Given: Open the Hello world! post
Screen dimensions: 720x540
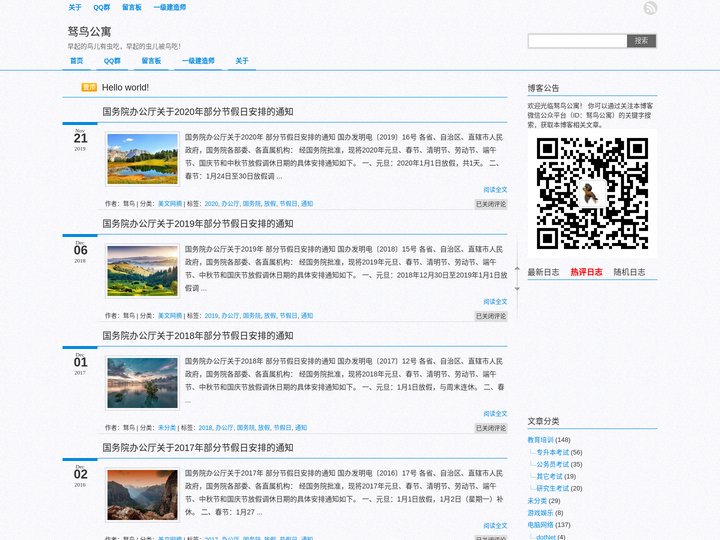Looking at the screenshot, I should click(x=125, y=87).
